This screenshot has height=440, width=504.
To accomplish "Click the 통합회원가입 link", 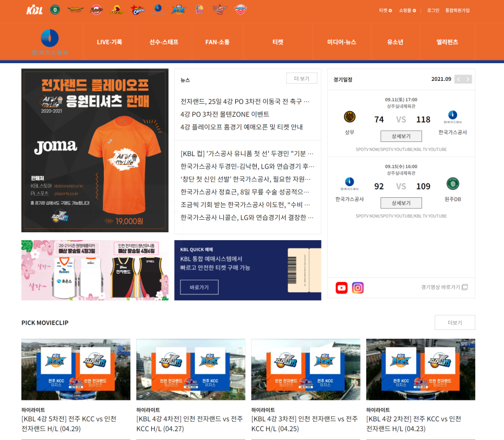I will click(x=457, y=10).
